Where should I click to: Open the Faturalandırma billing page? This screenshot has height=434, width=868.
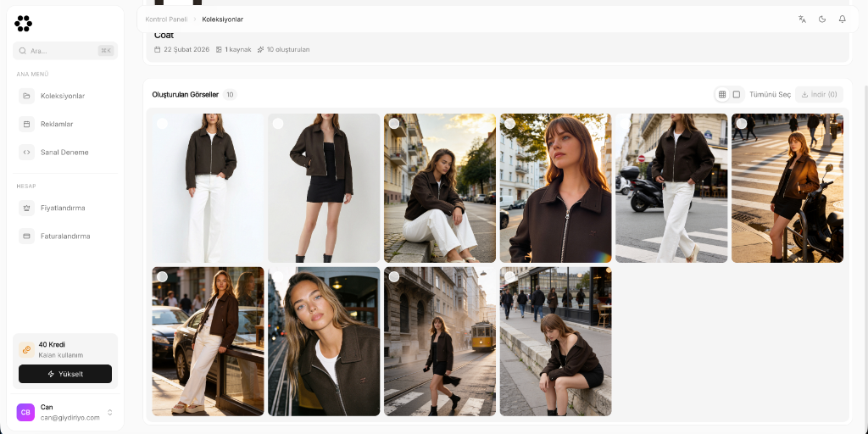pos(65,236)
